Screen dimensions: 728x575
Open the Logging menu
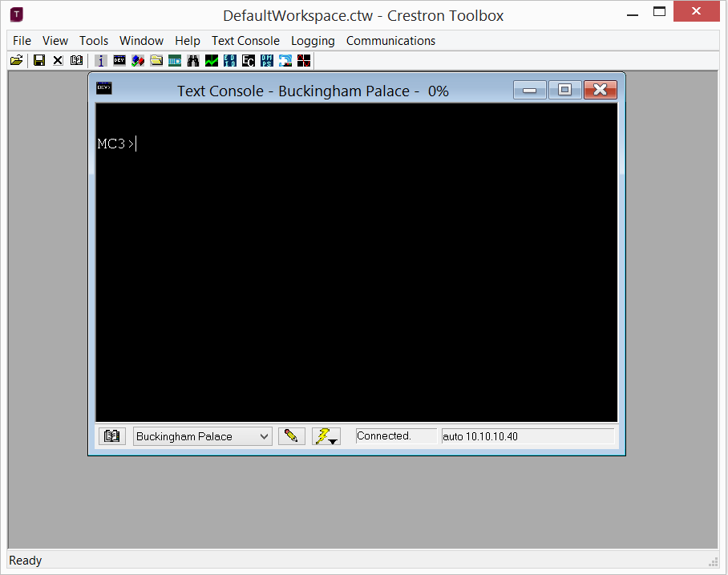(x=313, y=41)
